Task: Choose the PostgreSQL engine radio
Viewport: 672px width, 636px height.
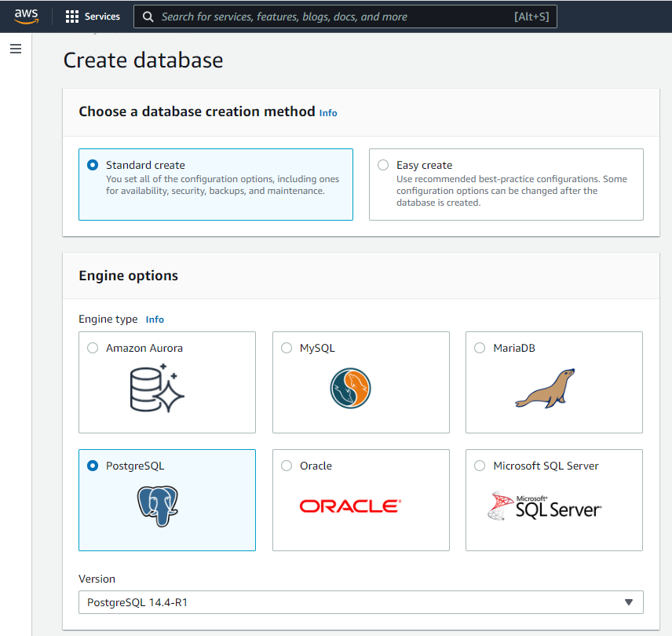Action: 93,466
